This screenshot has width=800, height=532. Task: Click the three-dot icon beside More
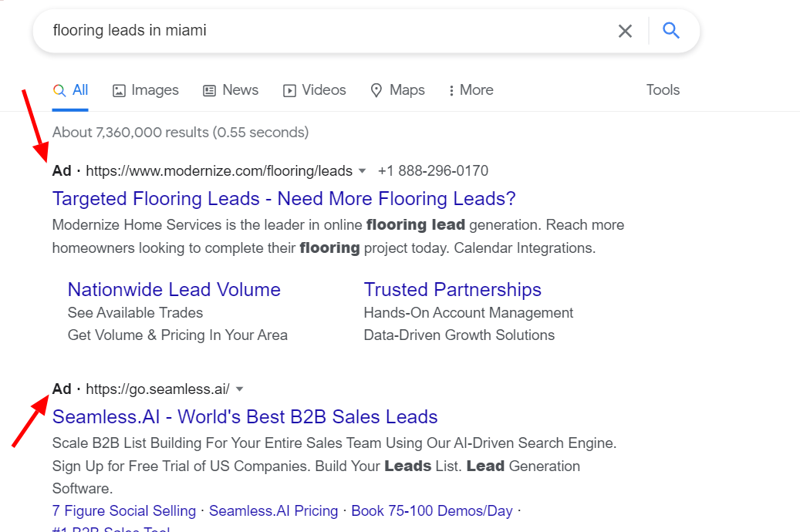click(x=451, y=91)
